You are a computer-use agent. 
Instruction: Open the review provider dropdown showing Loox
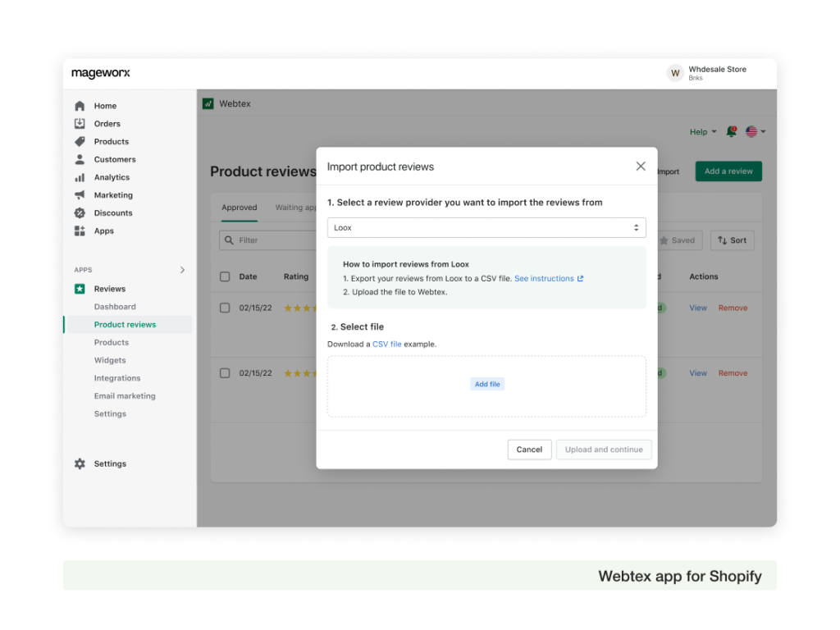(x=486, y=228)
